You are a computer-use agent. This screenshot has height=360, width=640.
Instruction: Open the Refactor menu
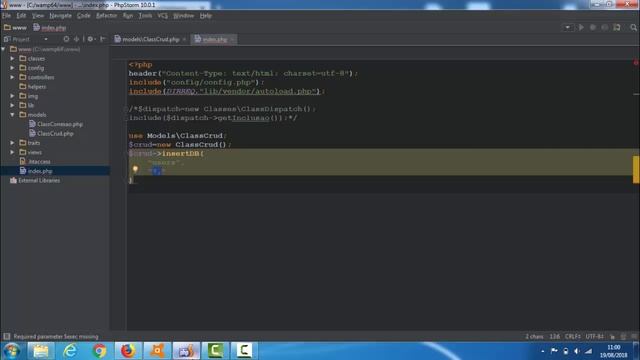pos(106,16)
